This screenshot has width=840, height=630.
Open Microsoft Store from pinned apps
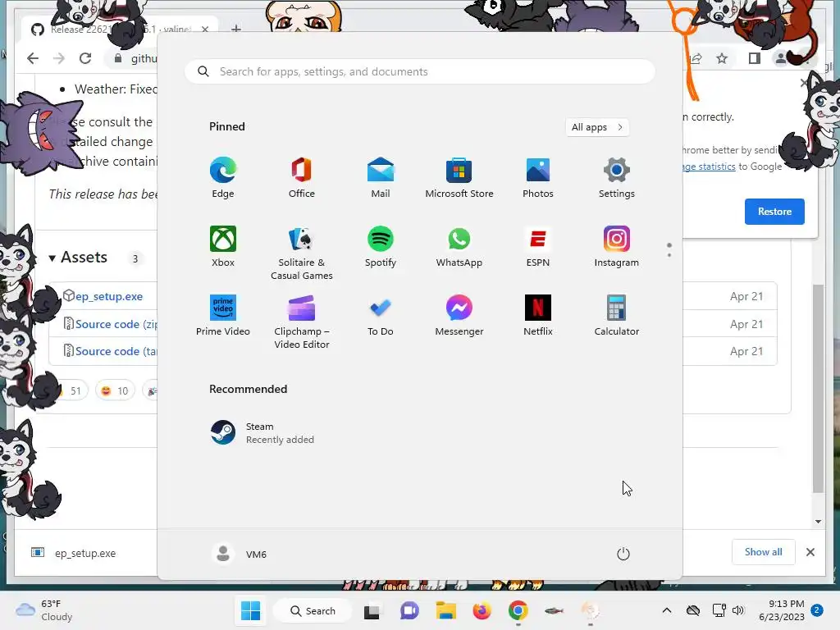tap(459, 178)
